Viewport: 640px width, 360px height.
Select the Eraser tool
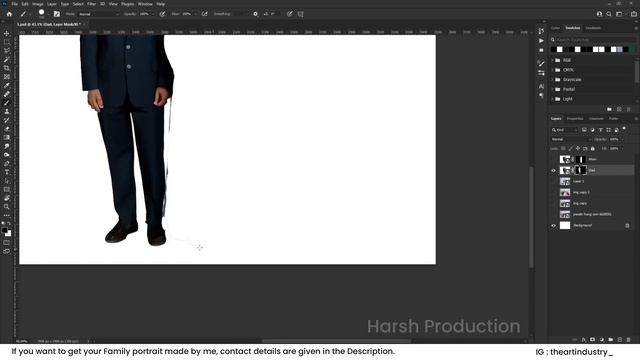point(7,129)
